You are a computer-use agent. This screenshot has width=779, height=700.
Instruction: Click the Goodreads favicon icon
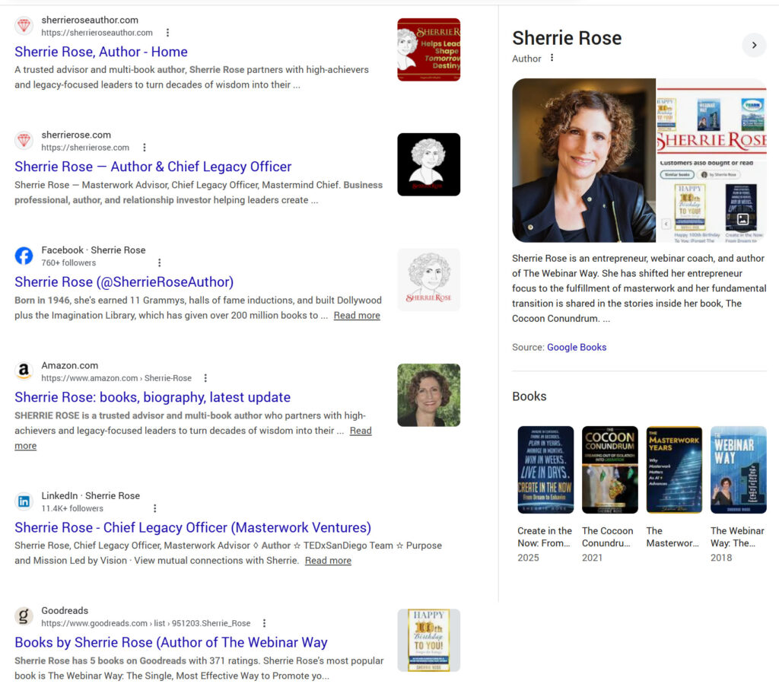(x=24, y=616)
